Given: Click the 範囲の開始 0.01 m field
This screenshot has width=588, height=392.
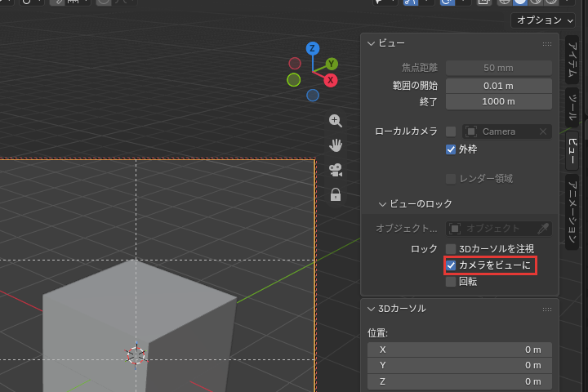Looking at the screenshot, I should click(x=499, y=86).
